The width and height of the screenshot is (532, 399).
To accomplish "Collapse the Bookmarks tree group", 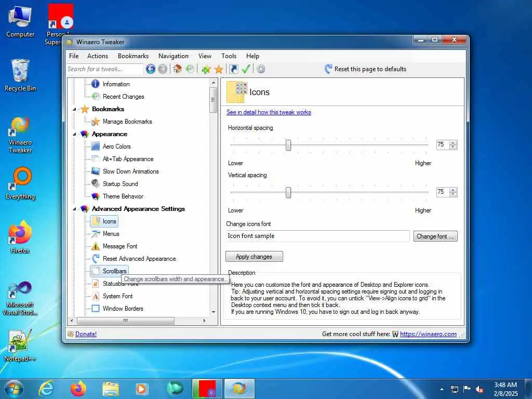I will [74, 109].
